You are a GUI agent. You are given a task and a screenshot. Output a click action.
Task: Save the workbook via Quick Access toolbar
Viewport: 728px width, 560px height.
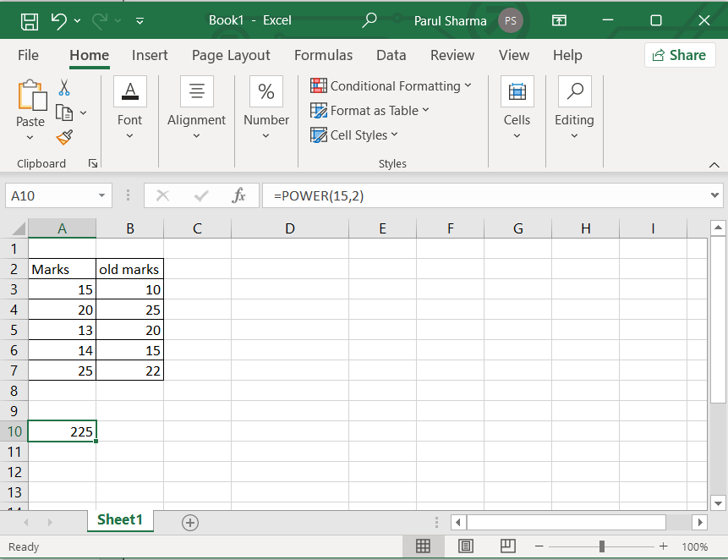point(31,19)
